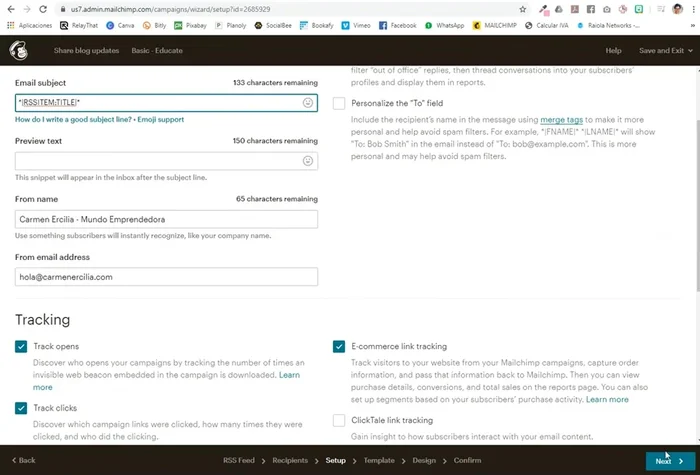Go back using the Back button
Image resolution: width=700 pixels, height=475 pixels.
(22, 461)
